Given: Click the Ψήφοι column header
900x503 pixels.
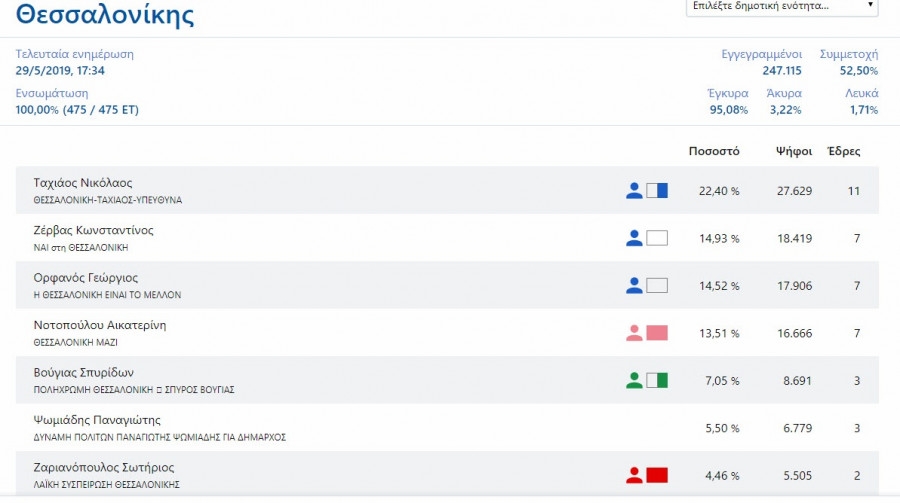Looking at the screenshot, I should [x=793, y=152].
